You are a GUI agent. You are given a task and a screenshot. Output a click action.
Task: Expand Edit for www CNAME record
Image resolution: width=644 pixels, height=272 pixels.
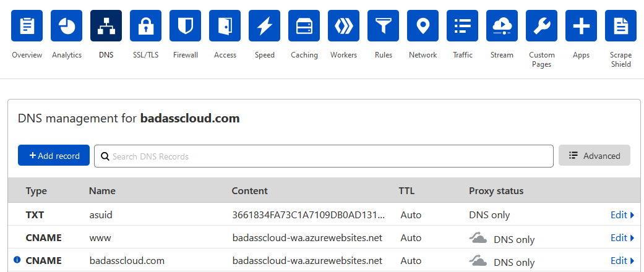(x=622, y=238)
